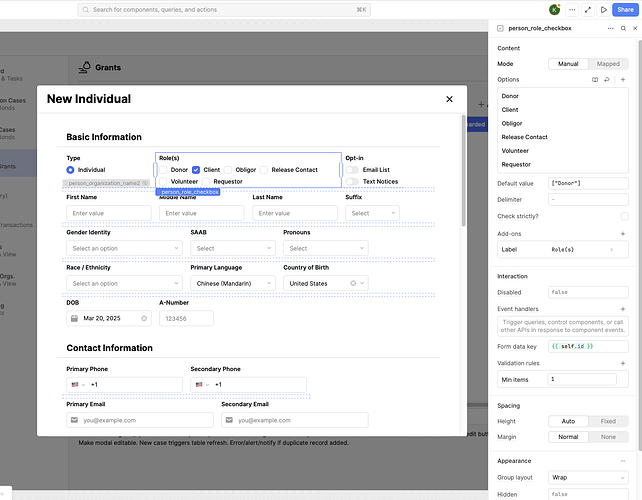
Task: Open inspector more options ellipsis
Action: point(610,28)
